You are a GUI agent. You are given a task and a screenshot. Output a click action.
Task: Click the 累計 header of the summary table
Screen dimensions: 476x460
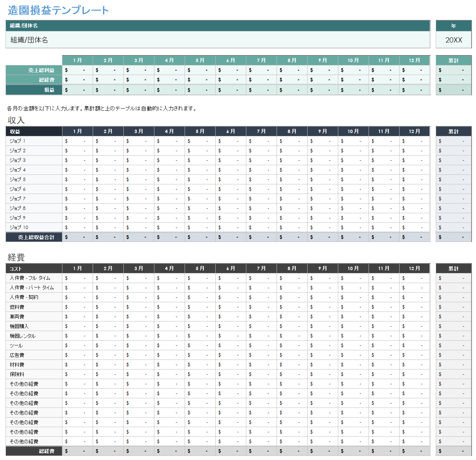[453, 60]
